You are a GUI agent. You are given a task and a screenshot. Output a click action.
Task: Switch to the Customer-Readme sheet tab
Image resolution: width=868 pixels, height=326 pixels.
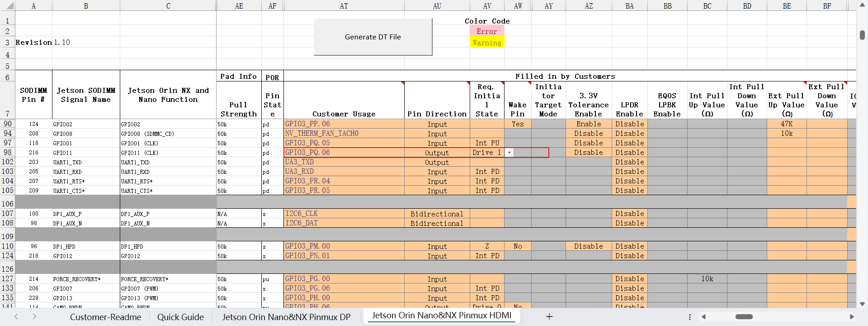105,317
